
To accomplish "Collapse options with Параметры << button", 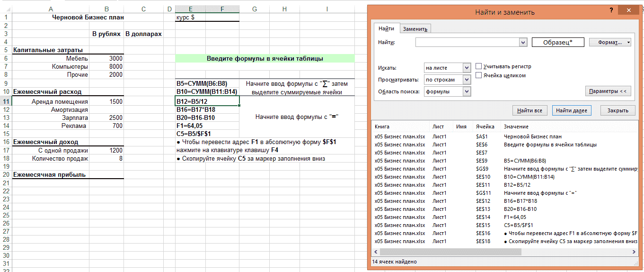I will [608, 91].
